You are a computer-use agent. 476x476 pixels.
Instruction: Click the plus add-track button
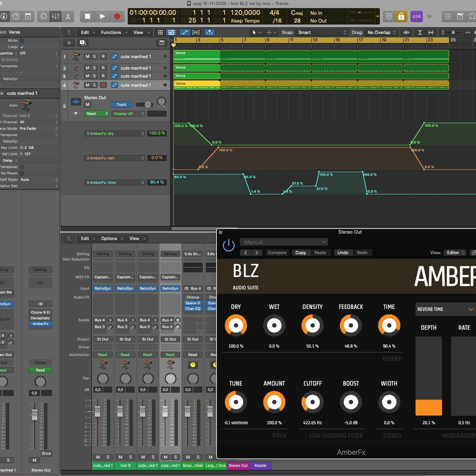click(69, 43)
